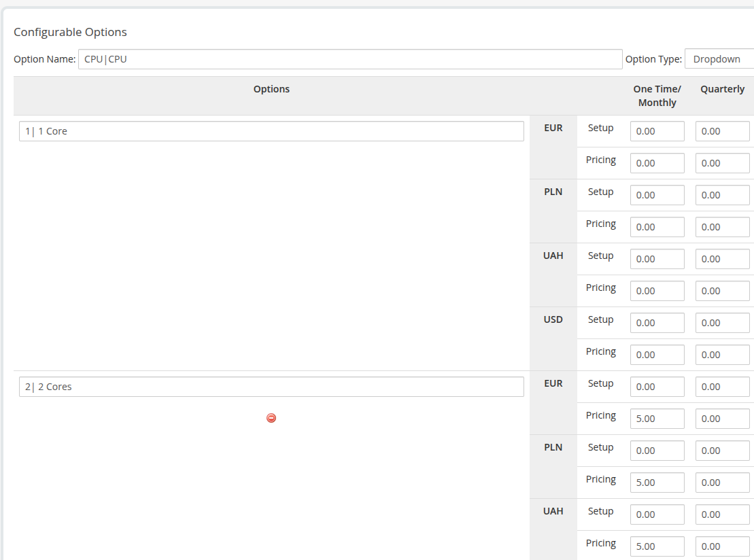Edit UAH Setup monthly price for 1 Core
This screenshot has height=560, width=754.
657,258
